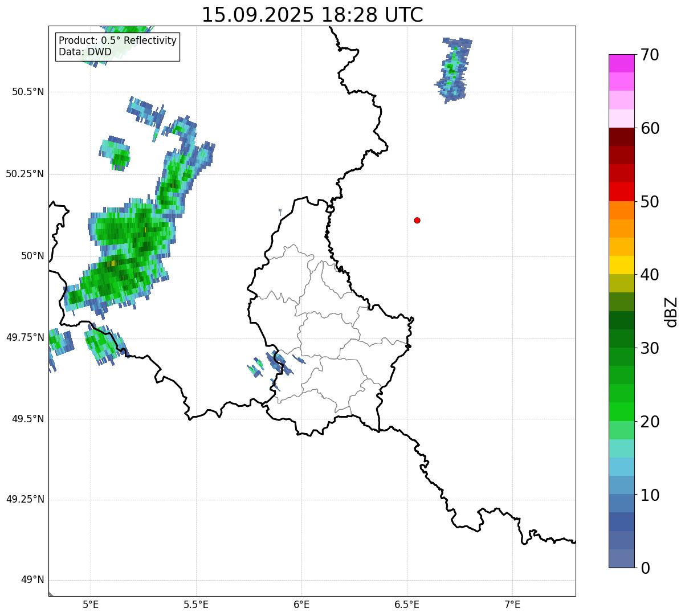The image size is (685, 616).
Task: Click the 49.25°N latitude label
Action: (25, 500)
